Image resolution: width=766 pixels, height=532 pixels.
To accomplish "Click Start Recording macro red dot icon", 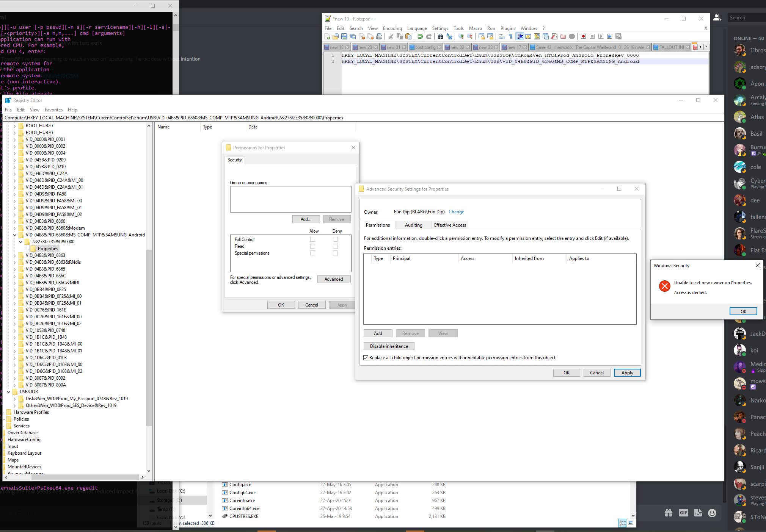I will coord(584,36).
